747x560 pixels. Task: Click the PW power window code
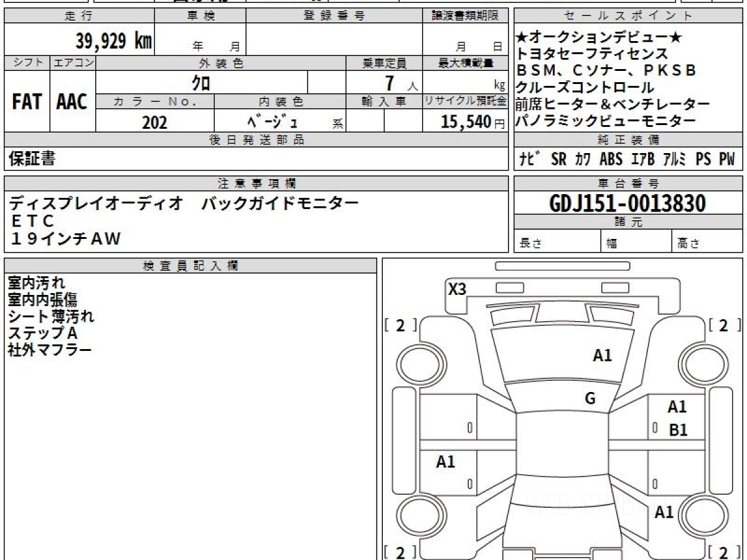click(x=727, y=159)
